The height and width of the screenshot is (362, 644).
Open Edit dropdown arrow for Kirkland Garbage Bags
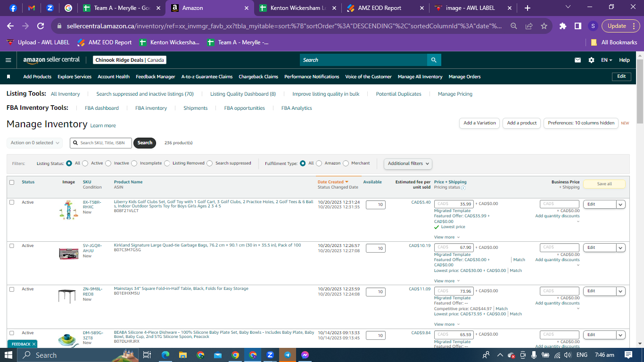(620, 248)
